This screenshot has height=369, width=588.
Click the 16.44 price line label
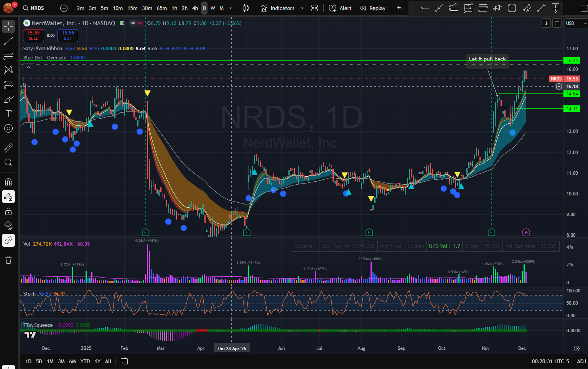pos(572,60)
